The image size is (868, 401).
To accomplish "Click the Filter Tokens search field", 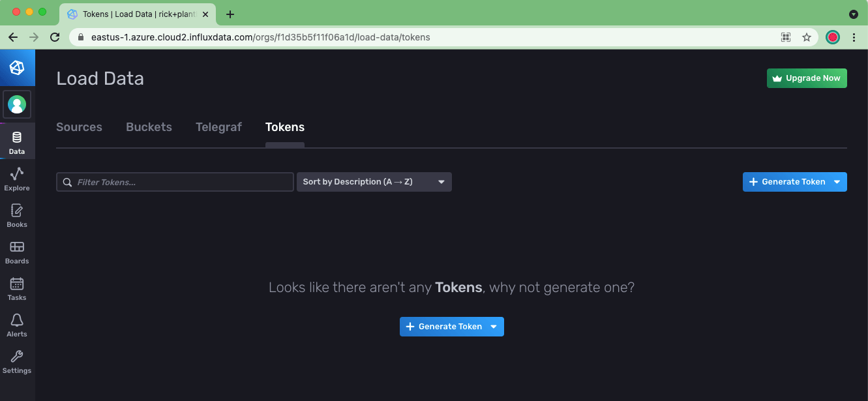I will coord(174,182).
